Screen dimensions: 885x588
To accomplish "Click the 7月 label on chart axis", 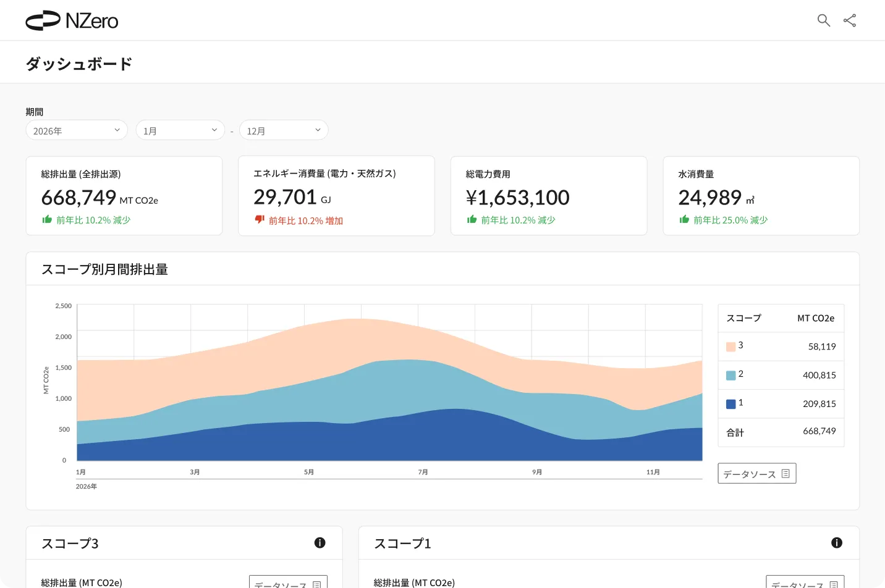I will 423,472.
